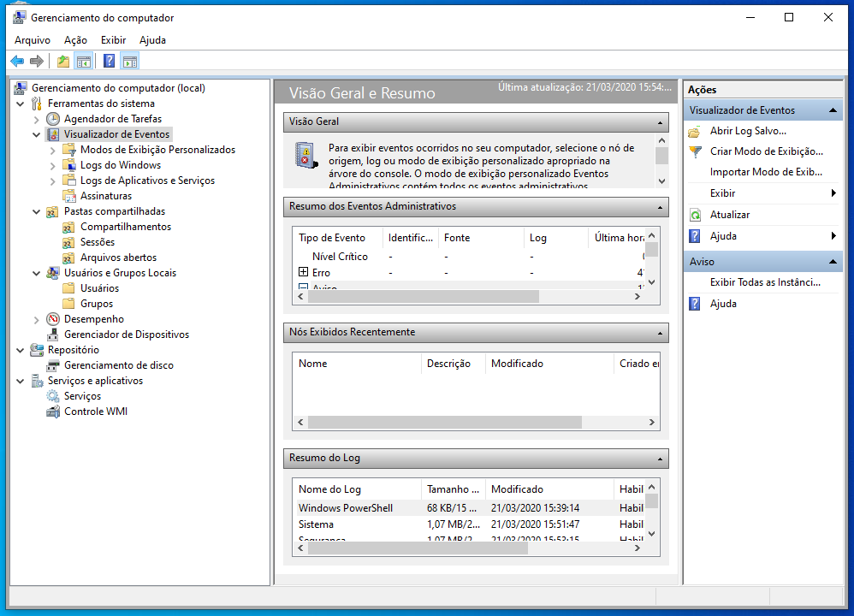854x616 pixels.
Task: Click the Controle WMI icon
Action: 53,412
